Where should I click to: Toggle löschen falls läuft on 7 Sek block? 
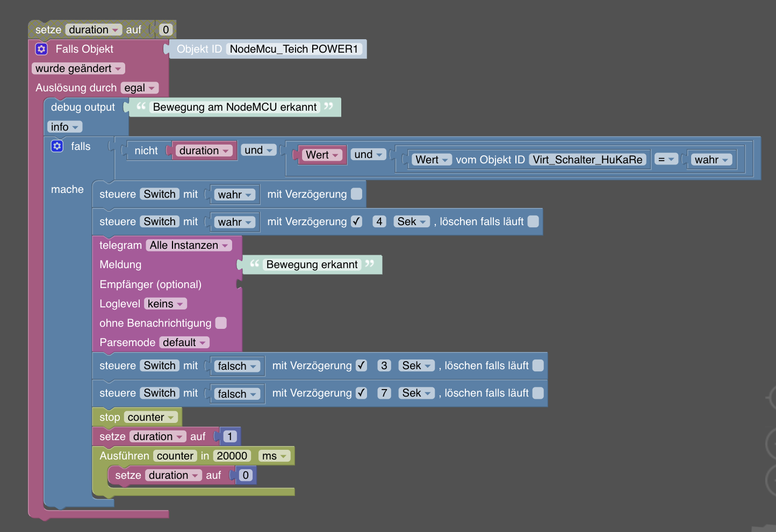click(x=538, y=393)
